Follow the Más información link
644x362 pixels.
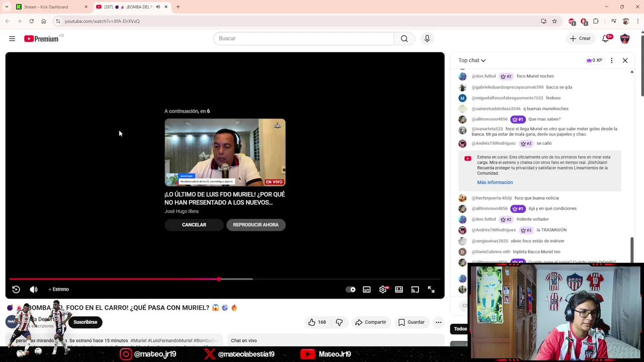tap(495, 183)
